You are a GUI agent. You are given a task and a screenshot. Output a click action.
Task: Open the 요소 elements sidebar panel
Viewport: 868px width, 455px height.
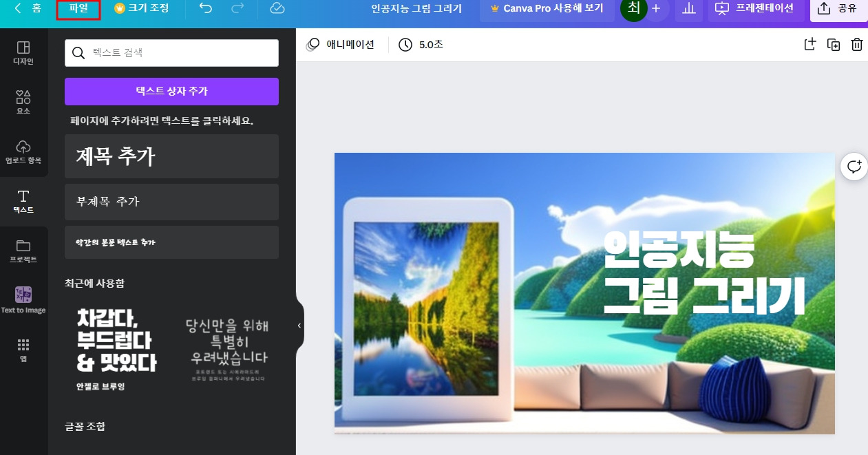click(23, 102)
